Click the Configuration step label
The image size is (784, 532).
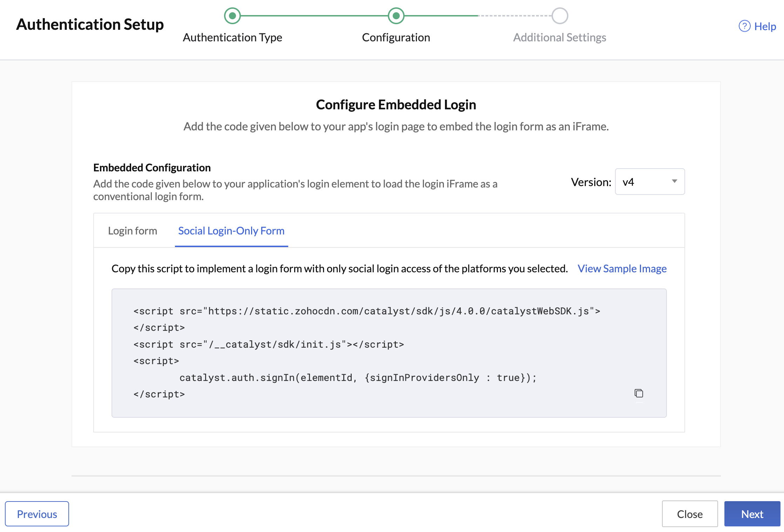tap(396, 37)
